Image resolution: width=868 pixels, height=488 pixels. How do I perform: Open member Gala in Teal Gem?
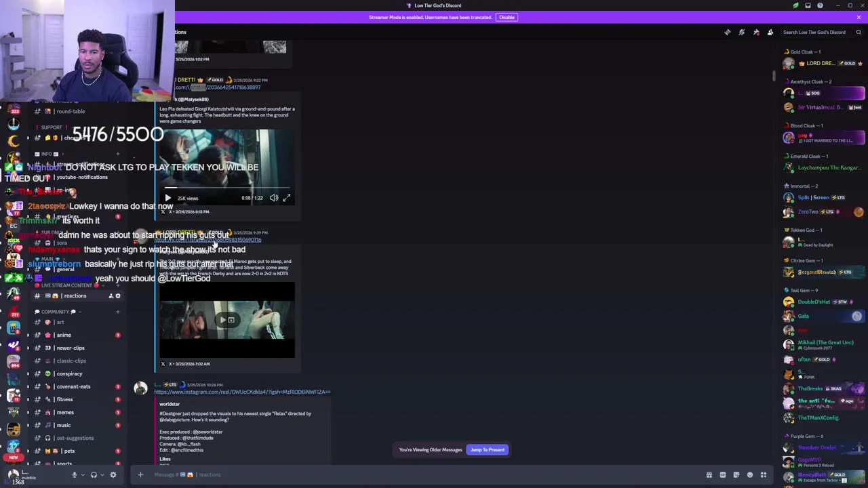823,316
